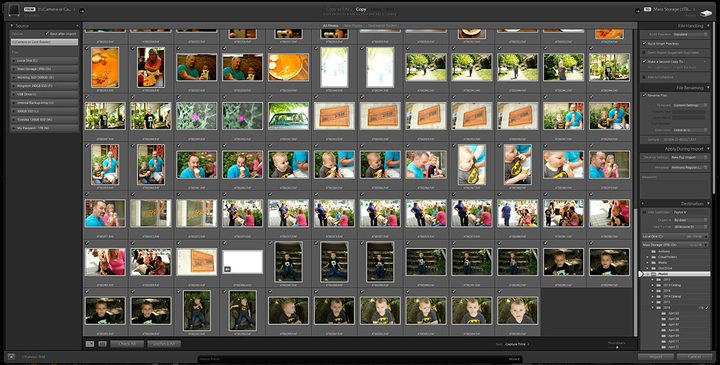Viewport: 720px width, 365px height.
Task: Uncheck the blank white video thumbnail's checkbox
Action: [225, 243]
